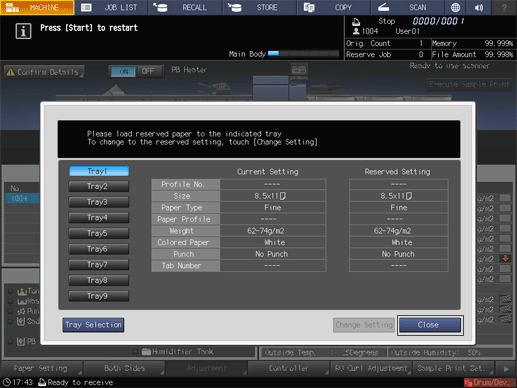Click the Outside Humidity readout
Screen dimensions: 517x388
(451, 353)
